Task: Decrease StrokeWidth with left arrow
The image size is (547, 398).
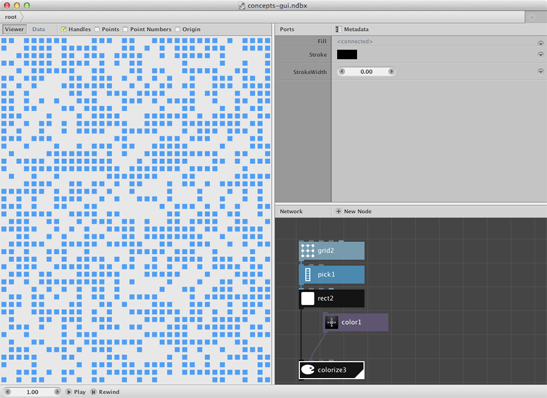Action: (x=342, y=72)
